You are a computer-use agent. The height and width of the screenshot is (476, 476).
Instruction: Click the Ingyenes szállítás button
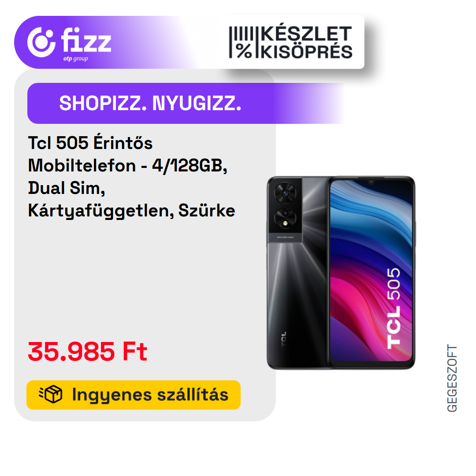pyautogui.click(x=134, y=394)
